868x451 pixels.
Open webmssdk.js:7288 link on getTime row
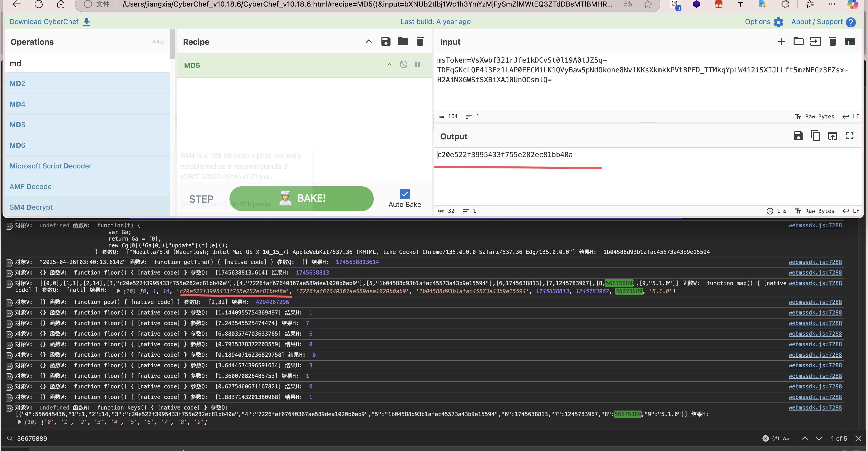click(815, 262)
